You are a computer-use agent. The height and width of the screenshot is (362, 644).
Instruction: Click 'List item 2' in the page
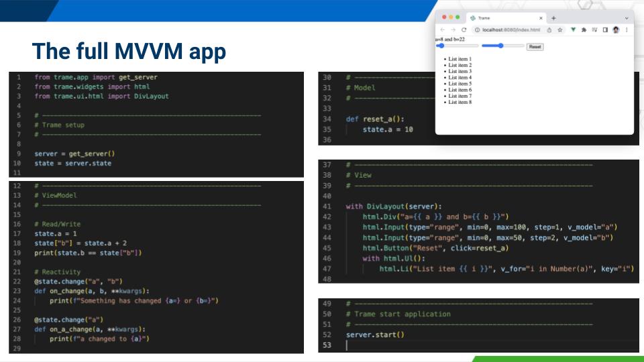pyautogui.click(x=460, y=65)
